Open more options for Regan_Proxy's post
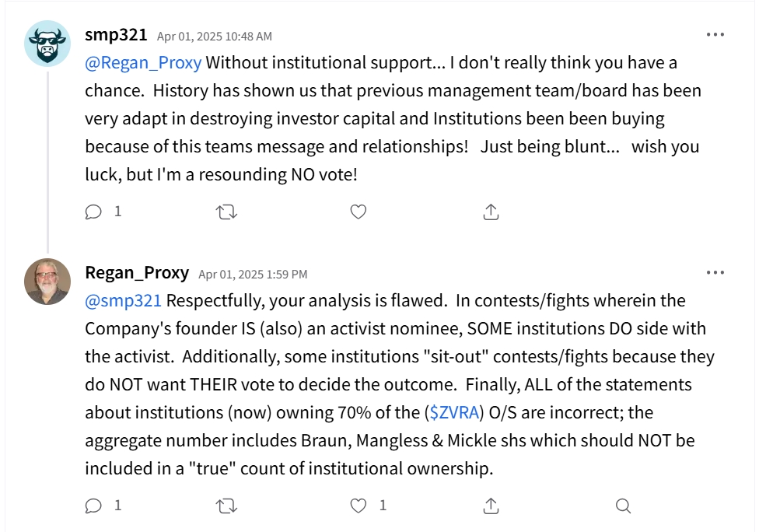Screen dimensions: 759x532 pyautogui.click(x=715, y=273)
